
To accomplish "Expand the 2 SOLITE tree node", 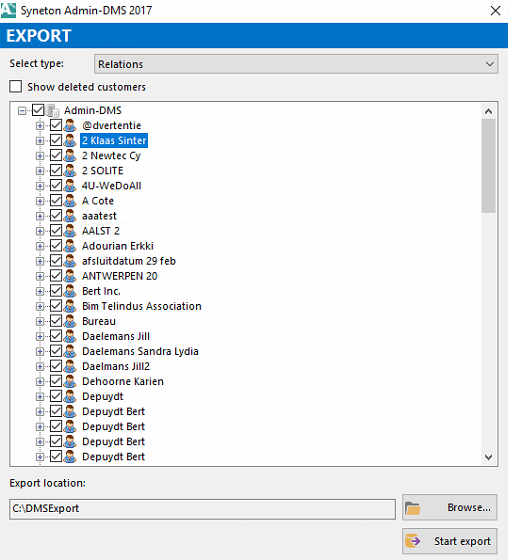I will [40, 171].
